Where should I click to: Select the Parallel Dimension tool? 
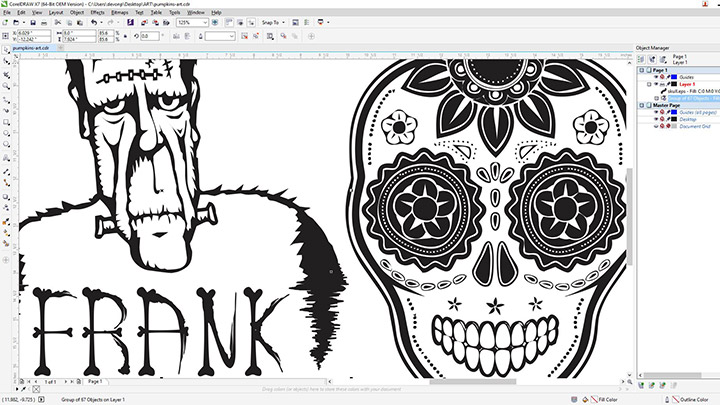pos(6,171)
